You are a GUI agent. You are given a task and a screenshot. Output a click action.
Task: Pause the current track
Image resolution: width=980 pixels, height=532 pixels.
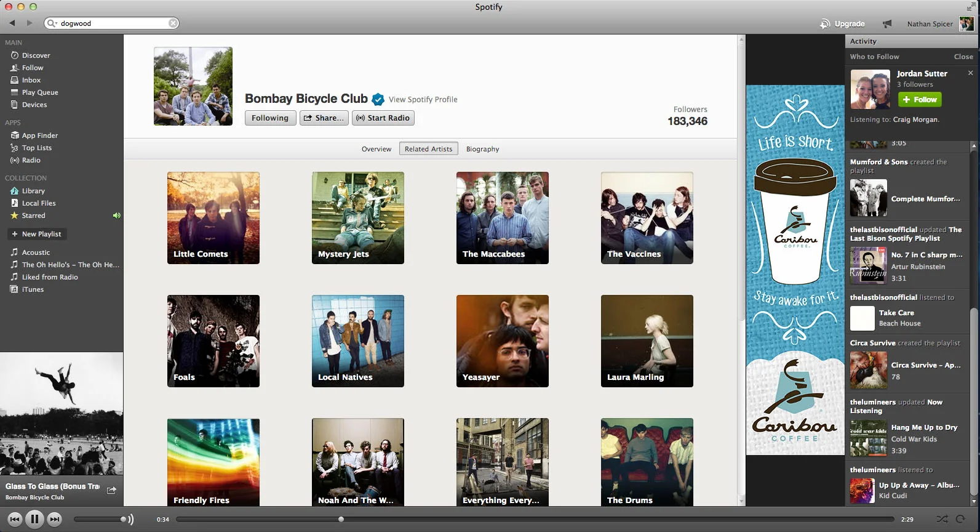pyautogui.click(x=34, y=519)
